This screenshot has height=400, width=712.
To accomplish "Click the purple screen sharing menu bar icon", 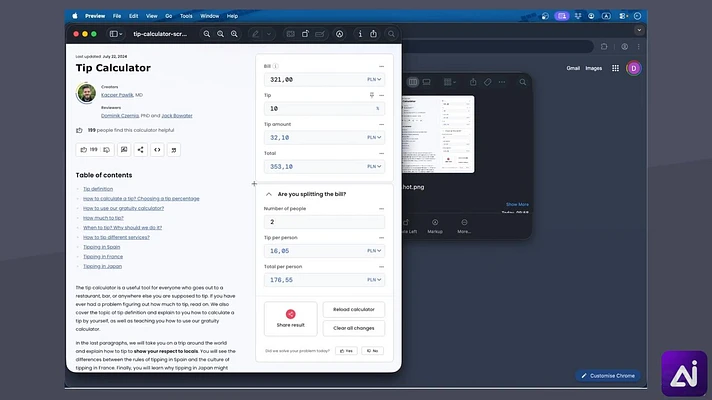I will tap(562, 16).
